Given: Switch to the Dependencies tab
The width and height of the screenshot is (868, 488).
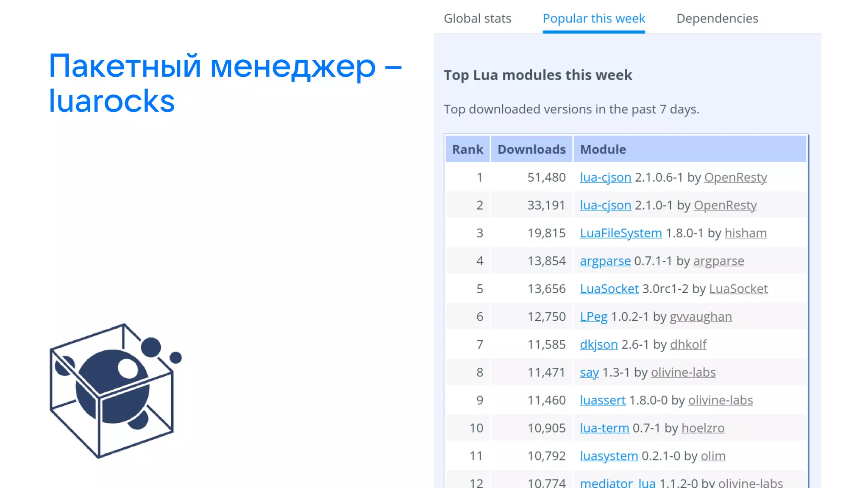Looking at the screenshot, I should tap(717, 19).
